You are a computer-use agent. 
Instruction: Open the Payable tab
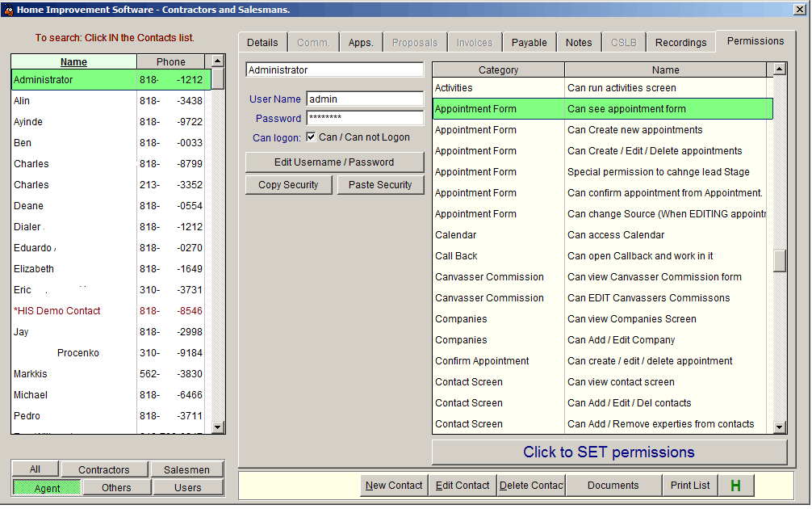tap(529, 43)
